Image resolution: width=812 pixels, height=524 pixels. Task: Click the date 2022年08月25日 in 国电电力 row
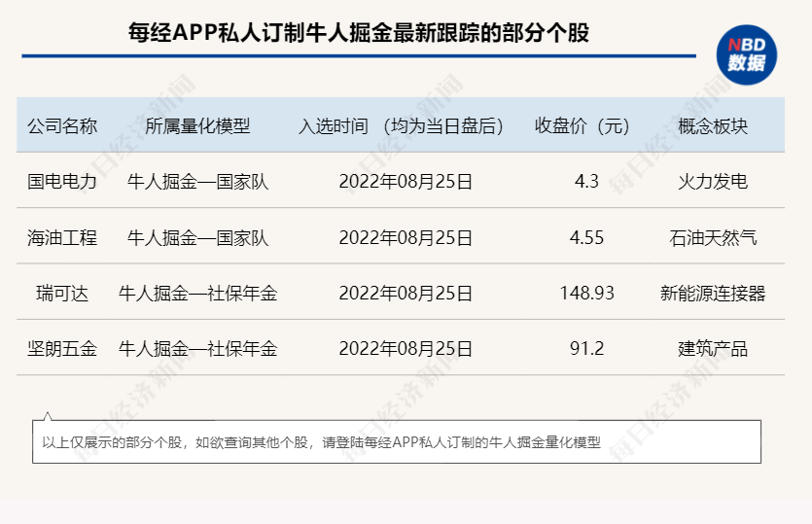coord(406,181)
